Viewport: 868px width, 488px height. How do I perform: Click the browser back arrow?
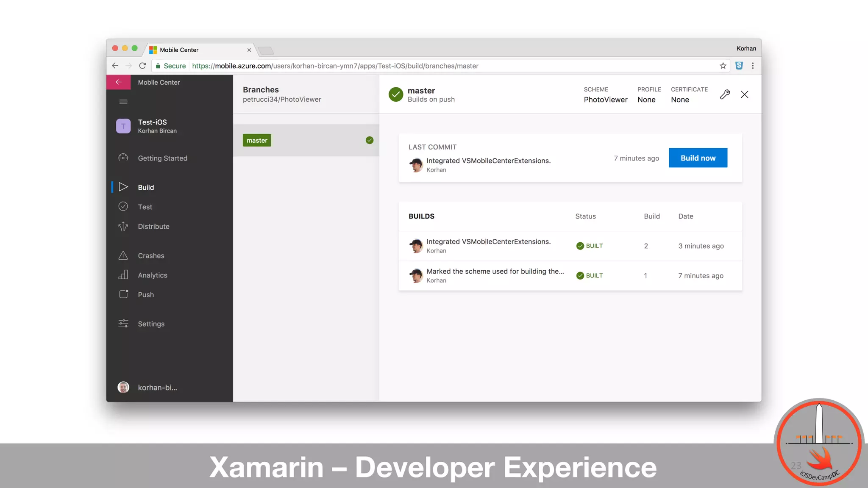(115, 66)
